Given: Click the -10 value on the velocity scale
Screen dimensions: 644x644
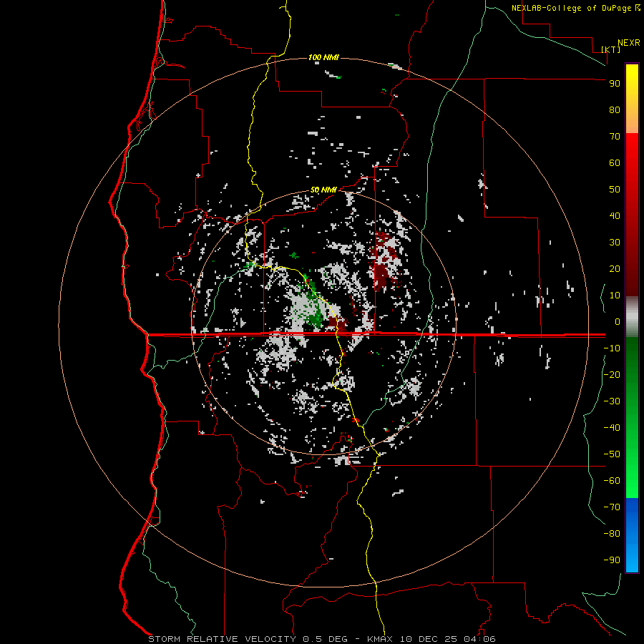Looking at the screenshot, I should pos(612,348).
